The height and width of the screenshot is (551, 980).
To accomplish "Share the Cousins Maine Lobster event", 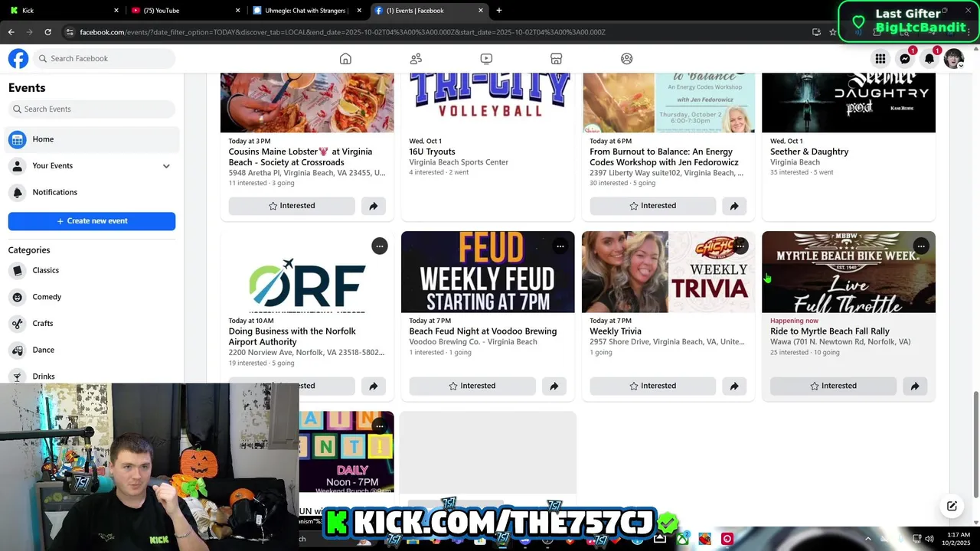I will 373,206.
